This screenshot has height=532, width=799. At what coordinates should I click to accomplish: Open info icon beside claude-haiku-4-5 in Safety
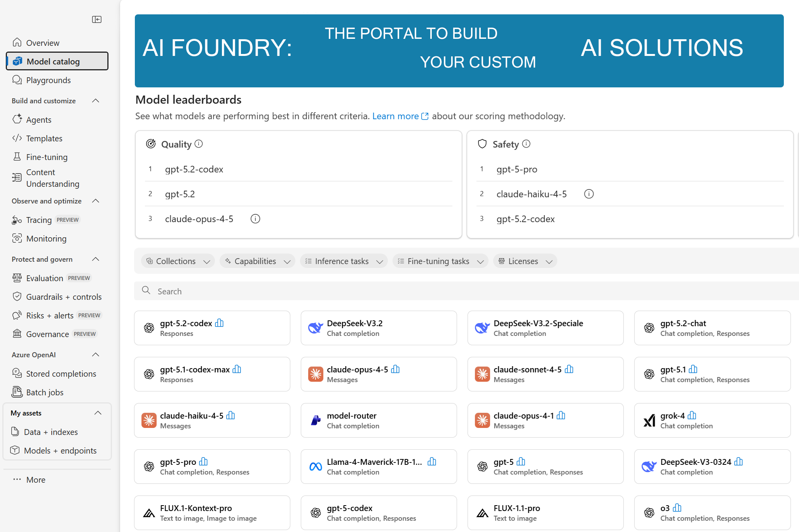(x=589, y=194)
